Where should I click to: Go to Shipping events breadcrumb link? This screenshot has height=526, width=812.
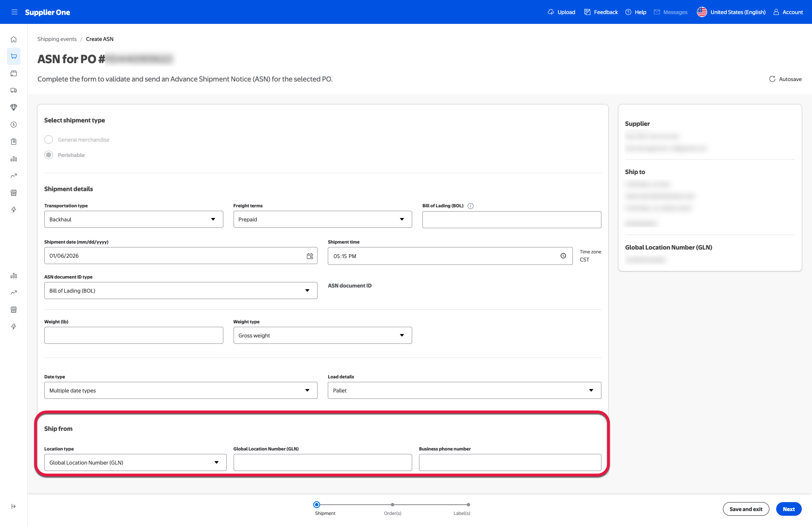pos(57,39)
